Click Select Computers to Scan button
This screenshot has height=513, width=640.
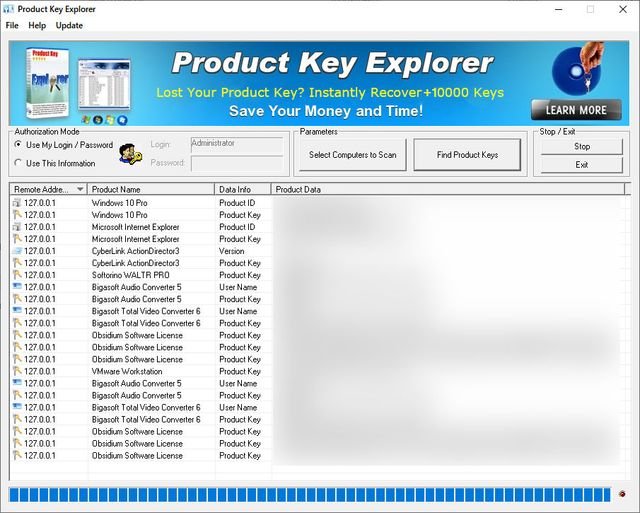pyautogui.click(x=353, y=155)
